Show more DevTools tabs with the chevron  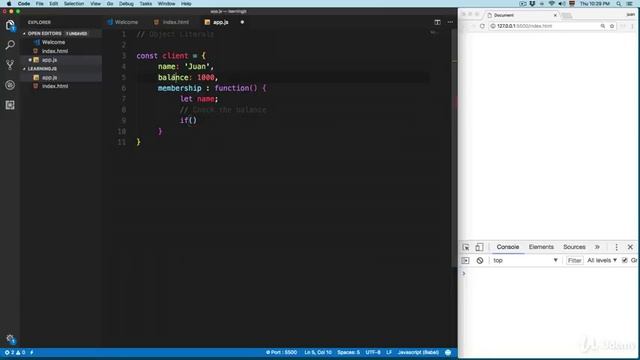tap(597, 247)
